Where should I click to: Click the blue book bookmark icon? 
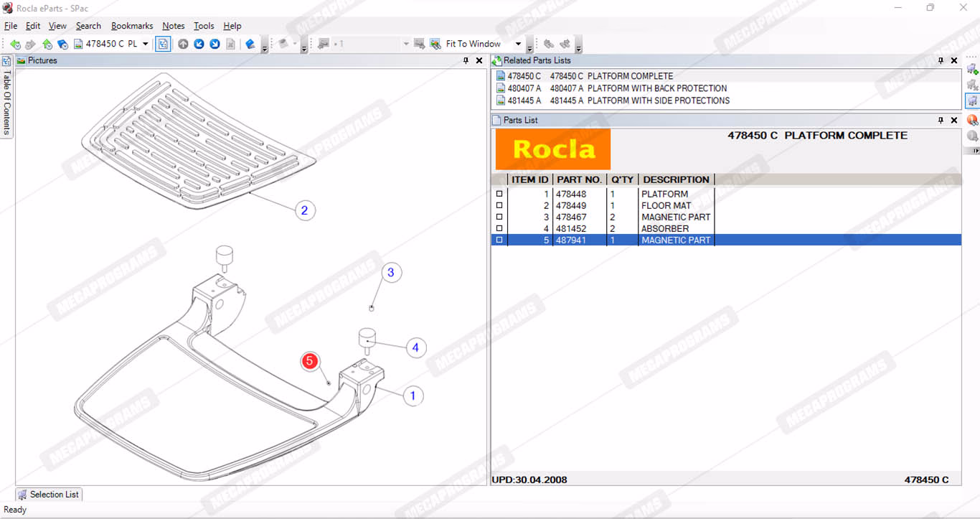point(250,45)
